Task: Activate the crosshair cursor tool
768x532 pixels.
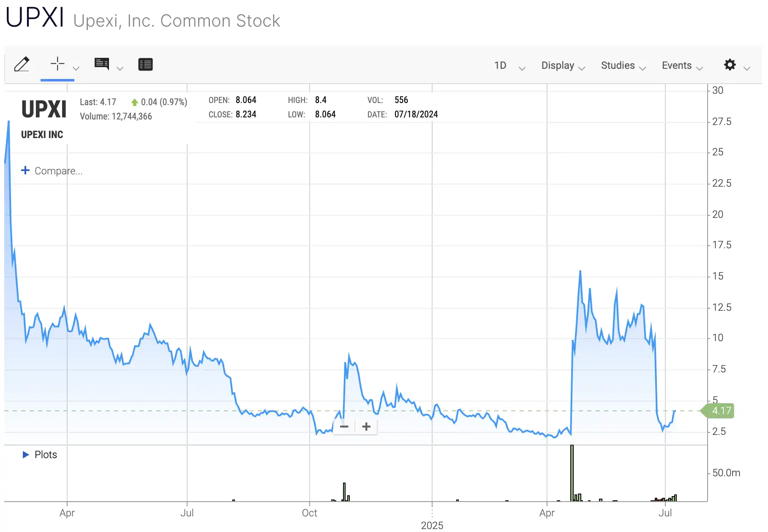Action: point(57,64)
